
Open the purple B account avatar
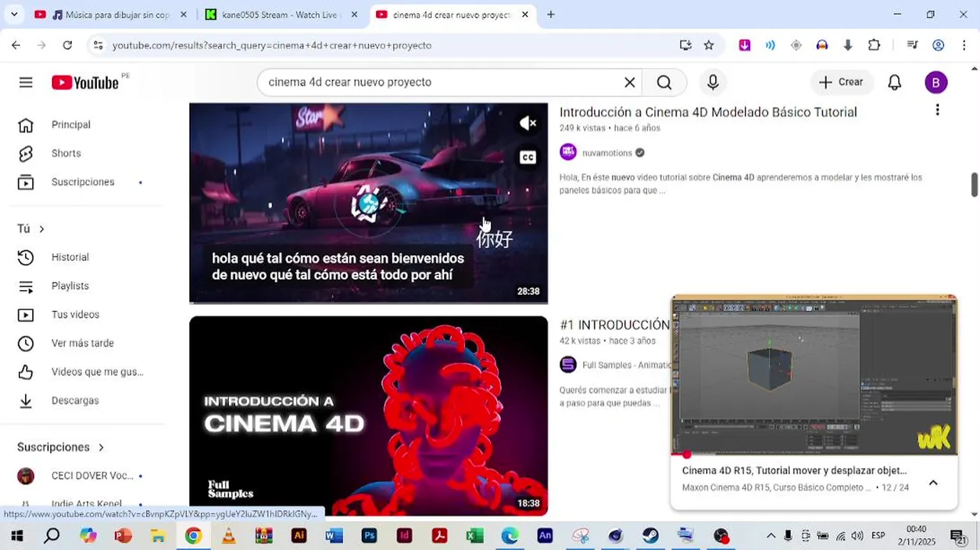point(936,82)
